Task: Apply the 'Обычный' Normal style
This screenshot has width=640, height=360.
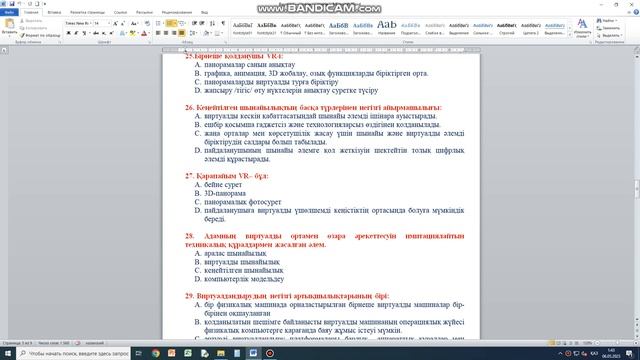Action: coord(291,27)
